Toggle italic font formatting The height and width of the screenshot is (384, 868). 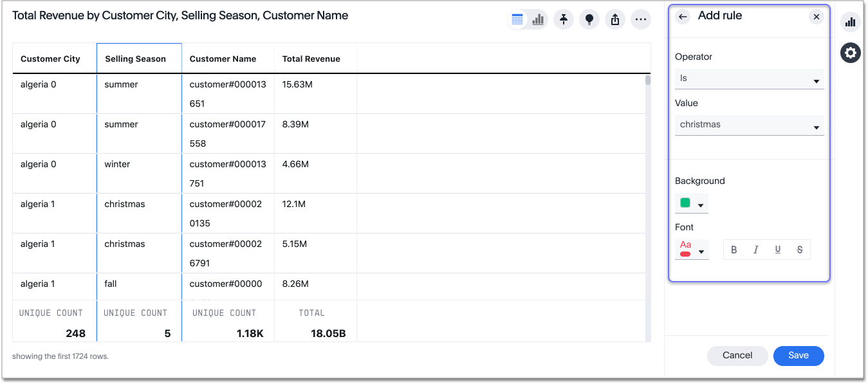click(x=756, y=250)
